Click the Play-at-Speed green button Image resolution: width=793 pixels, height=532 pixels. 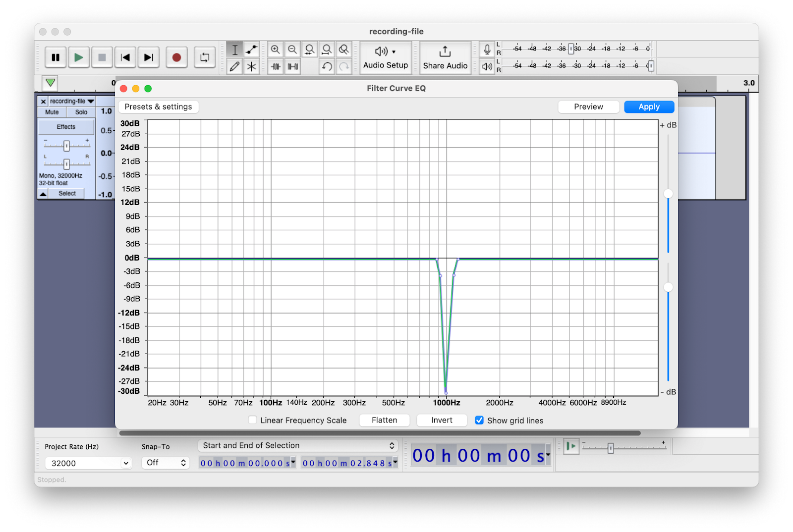[x=571, y=446]
